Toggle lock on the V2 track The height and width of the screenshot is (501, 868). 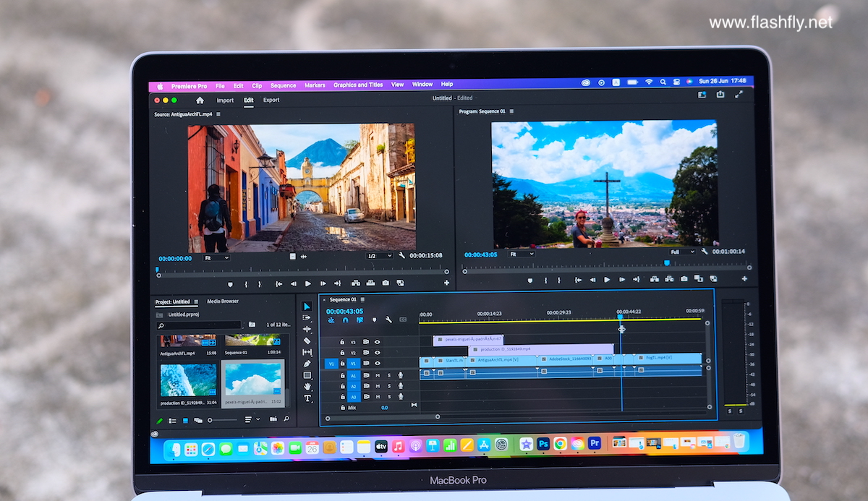click(x=343, y=353)
